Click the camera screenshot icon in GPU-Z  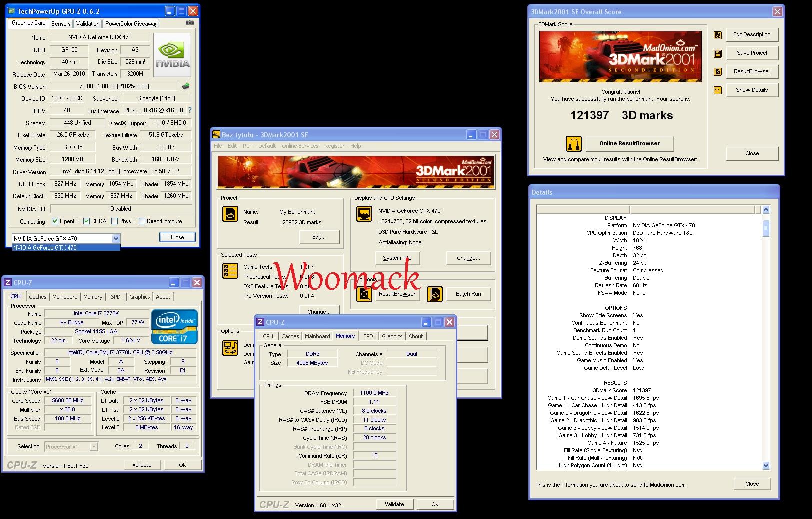point(190,23)
